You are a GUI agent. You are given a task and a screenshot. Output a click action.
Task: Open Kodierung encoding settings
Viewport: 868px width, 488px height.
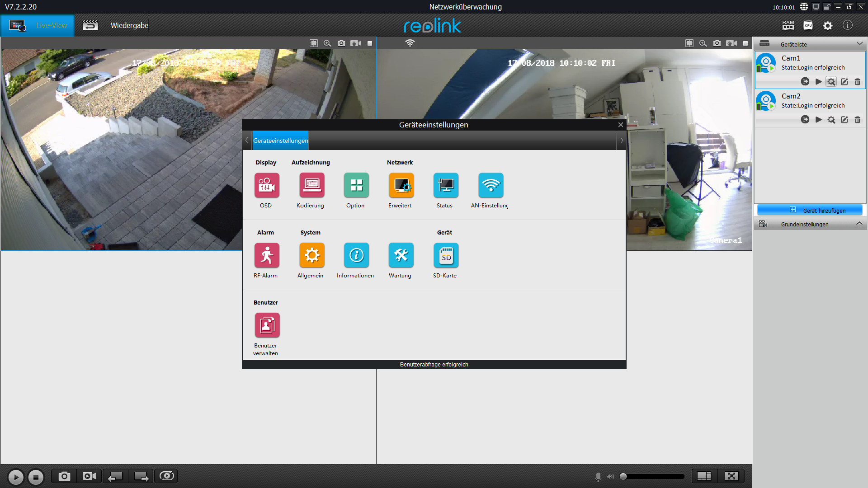(x=311, y=185)
